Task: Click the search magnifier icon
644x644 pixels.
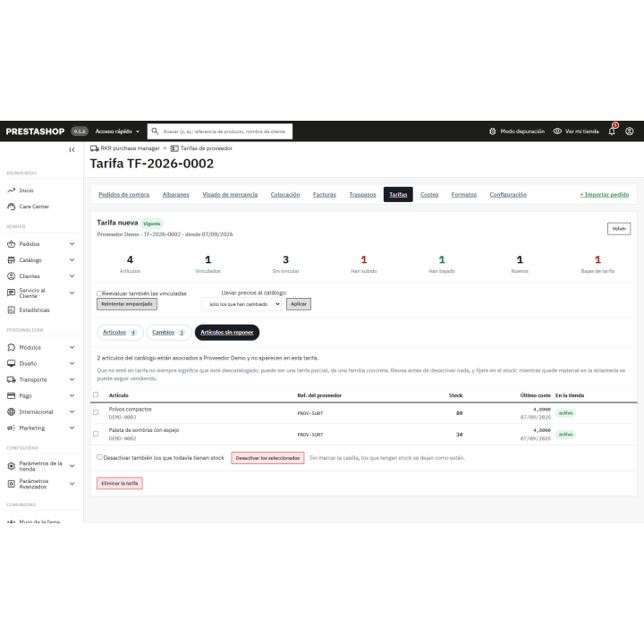Action: click(155, 131)
